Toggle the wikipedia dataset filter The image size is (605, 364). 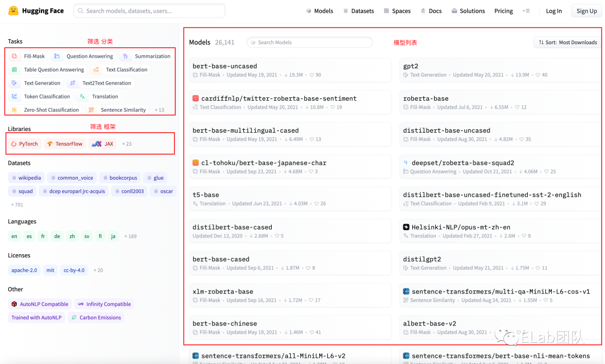[26, 178]
